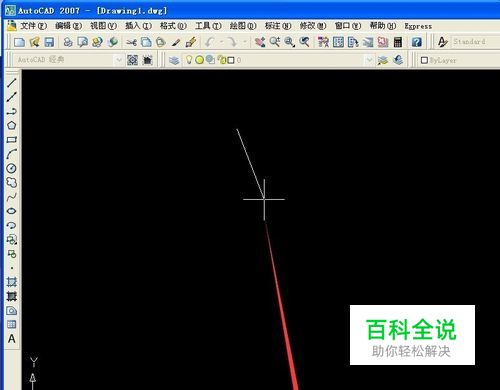500x390 pixels.
Task: Toggle layer 0 freeze sun icon
Action: tap(200, 60)
